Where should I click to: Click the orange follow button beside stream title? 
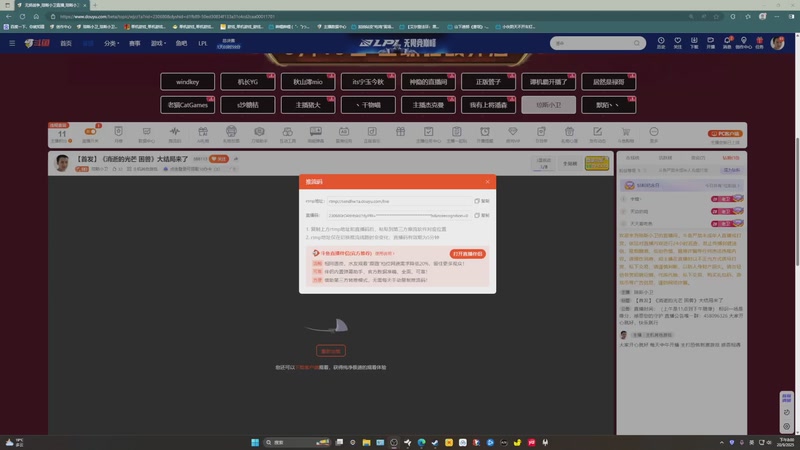219,159
